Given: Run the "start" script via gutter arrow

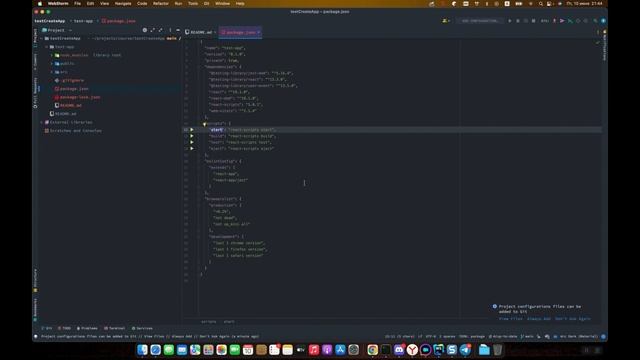Looking at the screenshot, I should click(x=192, y=129).
